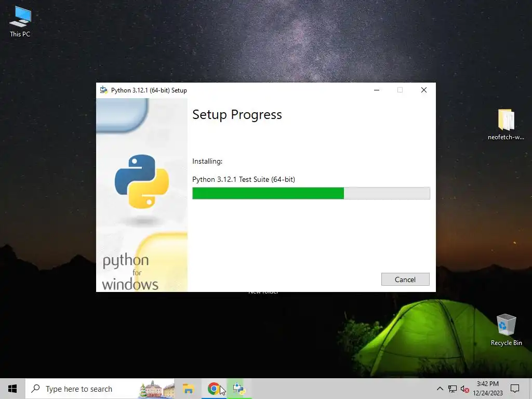The image size is (532, 399).
Task: Click the search highlights holiday image
Action: (157, 389)
